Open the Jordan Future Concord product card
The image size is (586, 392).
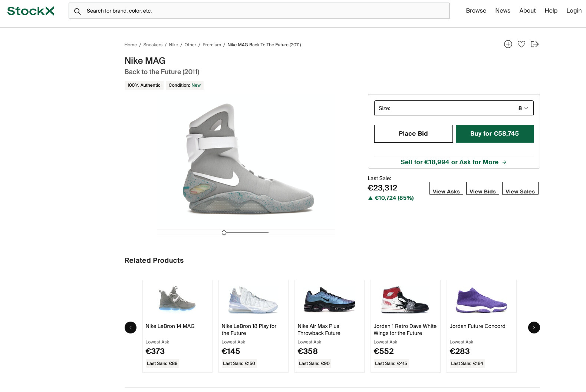coord(481,326)
